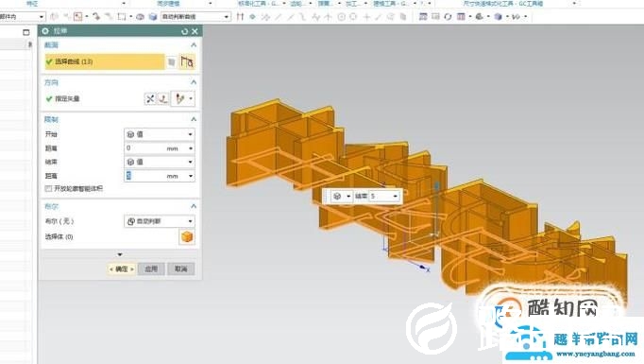Click the 确定 button

pyautogui.click(x=122, y=269)
